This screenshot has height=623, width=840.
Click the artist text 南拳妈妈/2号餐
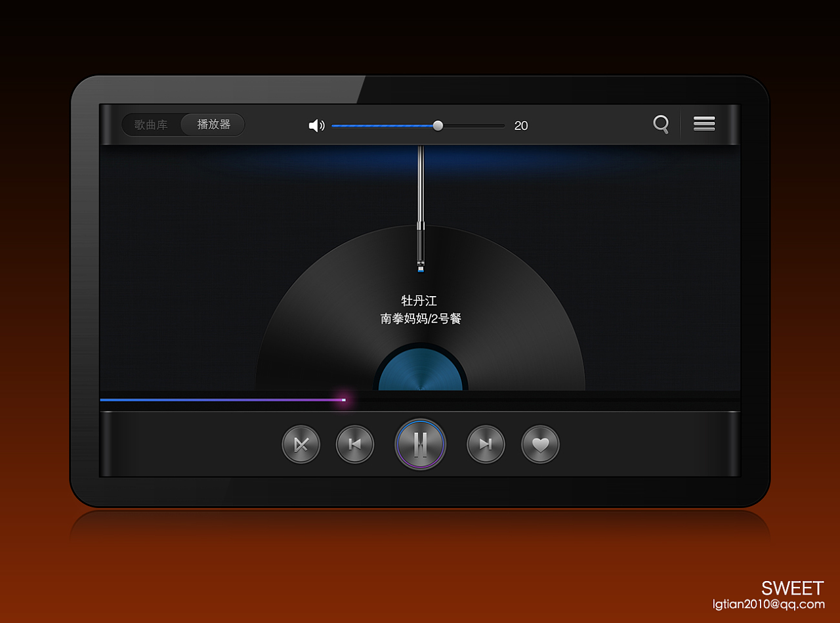click(x=421, y=319)
